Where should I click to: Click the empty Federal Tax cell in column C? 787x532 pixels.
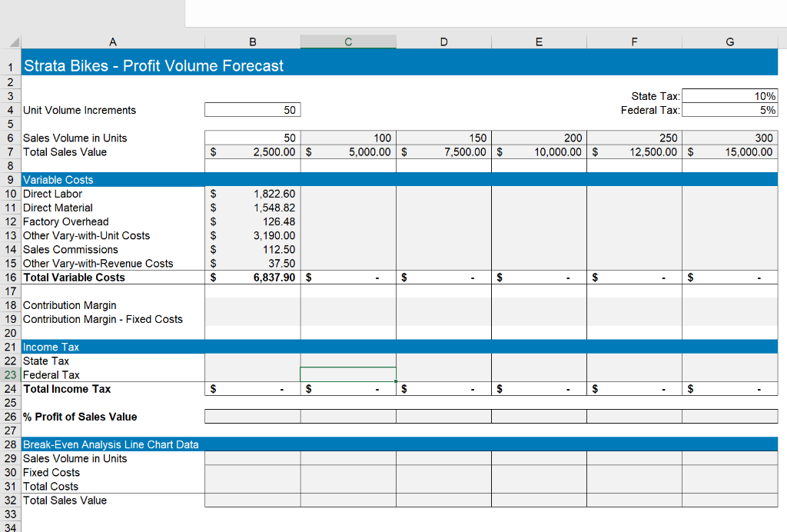pyautogui.click(x=348, y=375)
